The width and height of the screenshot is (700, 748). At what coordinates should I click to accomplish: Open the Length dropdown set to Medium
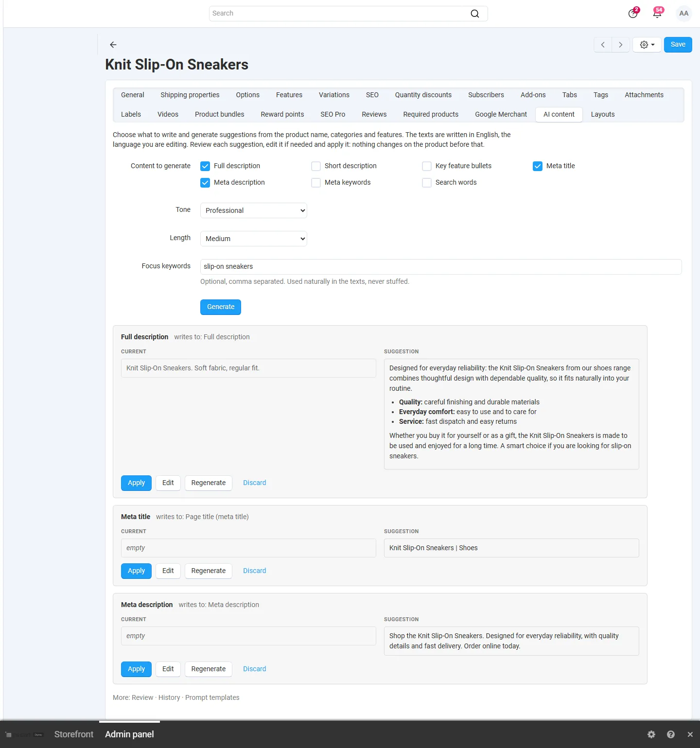pyautogui.click(x=254, y=239)
